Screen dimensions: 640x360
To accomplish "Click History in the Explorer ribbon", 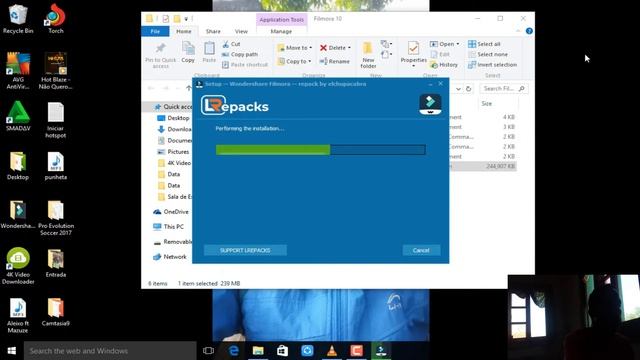I will [444, 64].
